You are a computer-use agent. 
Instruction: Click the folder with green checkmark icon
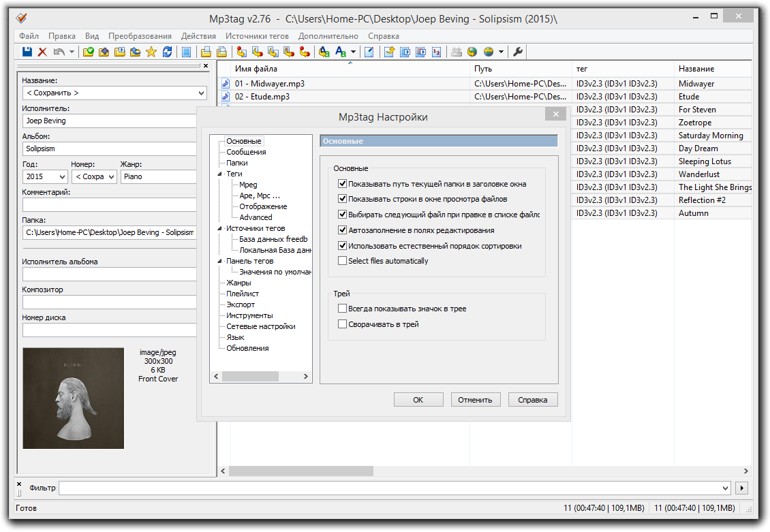point(89,52)
